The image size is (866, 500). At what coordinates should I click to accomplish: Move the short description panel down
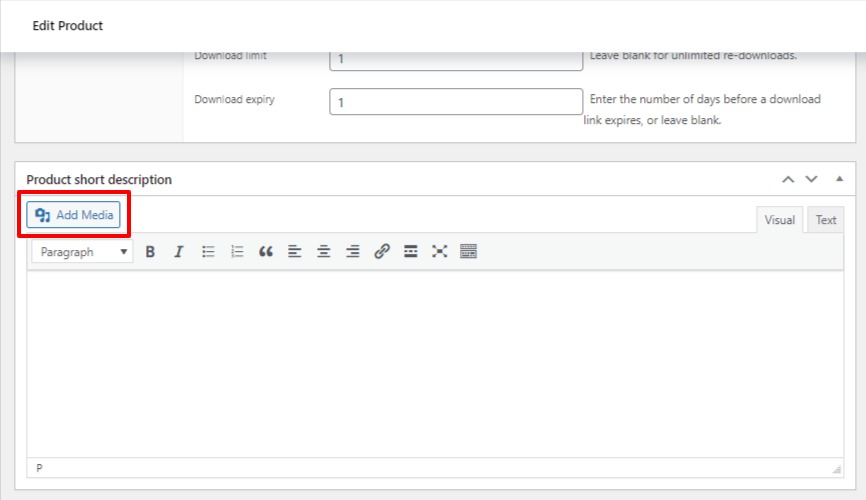(x=811, y=180)
